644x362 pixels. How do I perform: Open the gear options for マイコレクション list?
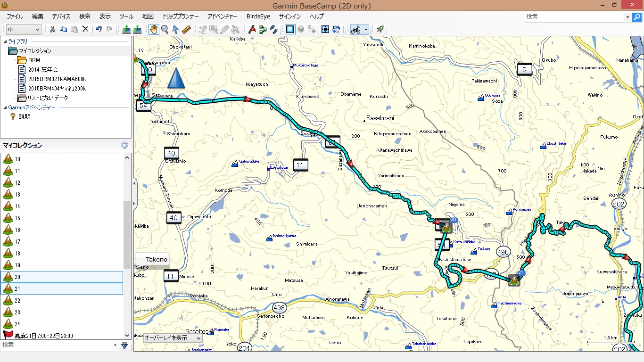(x=124, y=145)
